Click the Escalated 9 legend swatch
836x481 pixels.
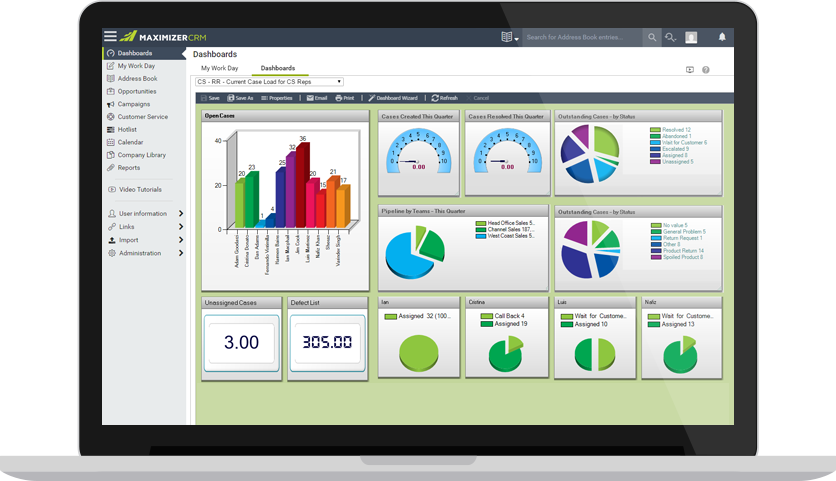click(x=655, y=149)
